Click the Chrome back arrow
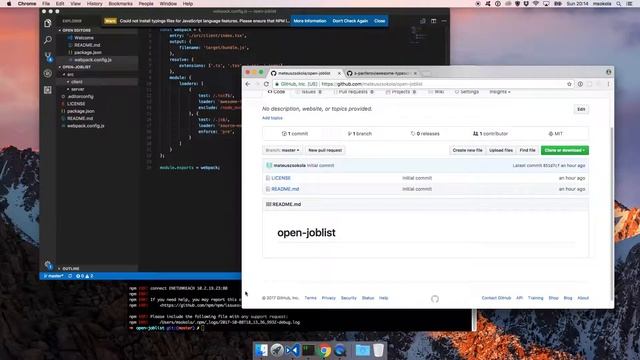Image resolution: width=640 pixels, height=360 pixels. (x=248, y=84)
